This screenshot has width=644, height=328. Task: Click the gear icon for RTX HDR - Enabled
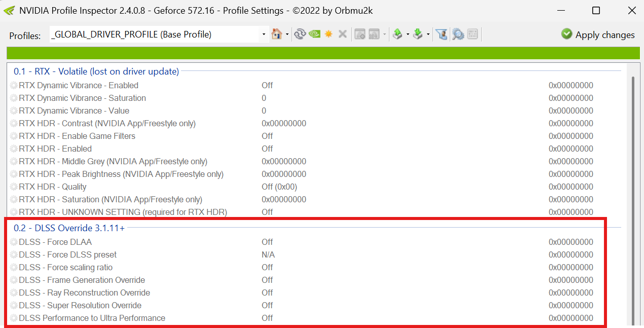click(x=14, y=149)
